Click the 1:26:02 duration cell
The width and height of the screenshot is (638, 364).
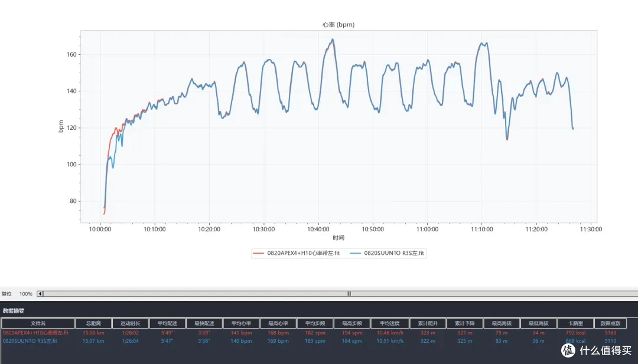point(130,333)
